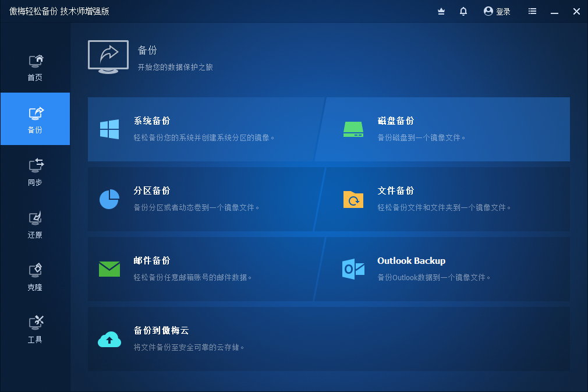Screen dimensions: 588x392
Task: Click the green envelope icon for 邮件备份
Action: (x=109, y=269)
